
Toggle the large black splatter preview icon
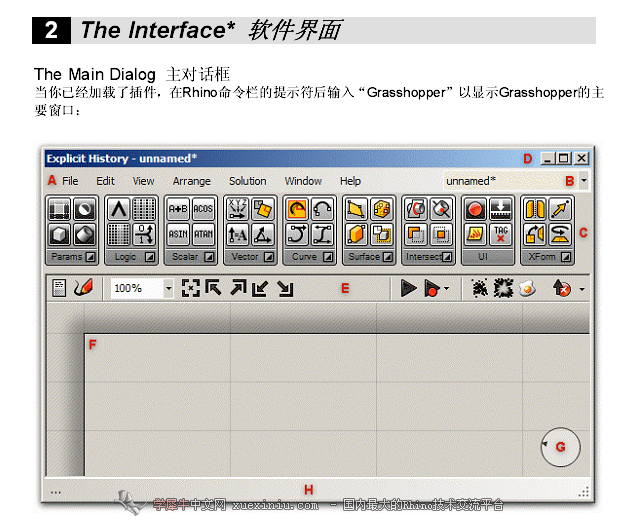pyautogui.click(x=503, y=288)
